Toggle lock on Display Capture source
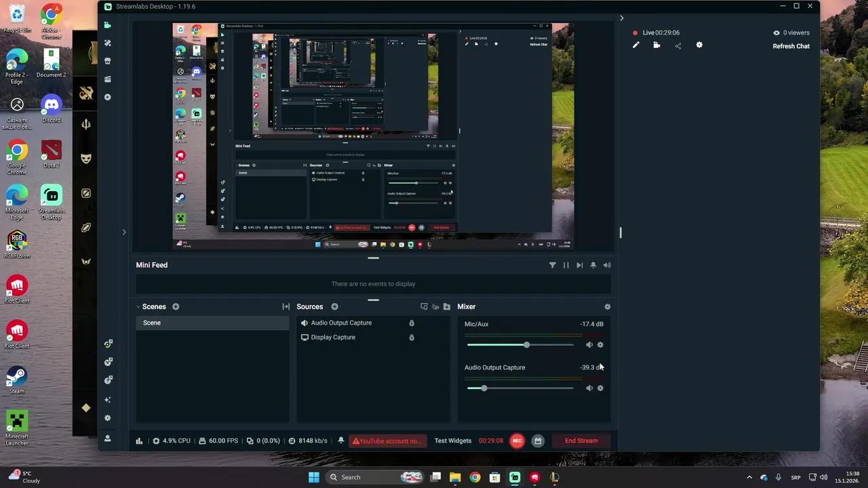This screenshot has width=868, height=488. click(411, 338)
